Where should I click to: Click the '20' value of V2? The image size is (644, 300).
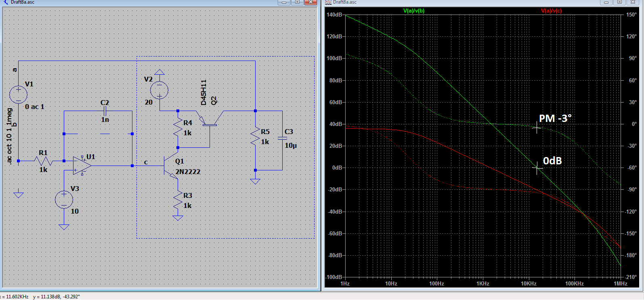click(x=149, y=102)
